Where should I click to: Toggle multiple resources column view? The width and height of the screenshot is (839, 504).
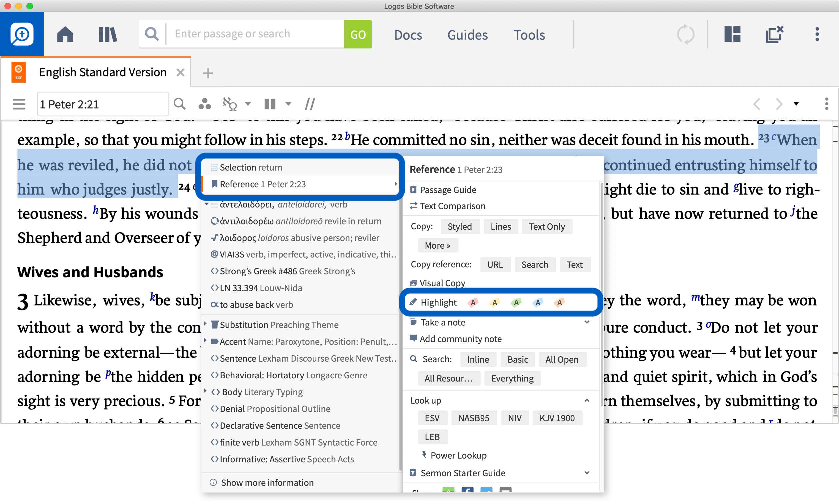tap(270, 104)
